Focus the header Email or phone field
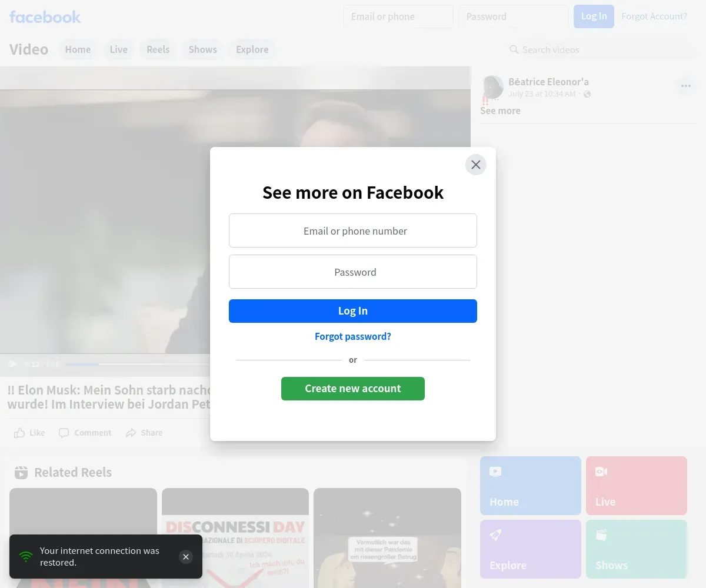This screenshot has height=588, width=706. point(398,16)
